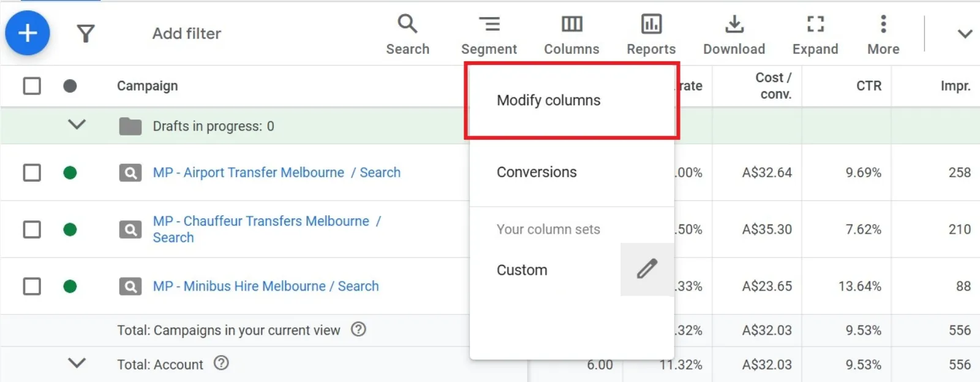980x382 pixels.
Task: Open the MP - Chauffeur Transfers Melbourne campaign
Action: 267,229
